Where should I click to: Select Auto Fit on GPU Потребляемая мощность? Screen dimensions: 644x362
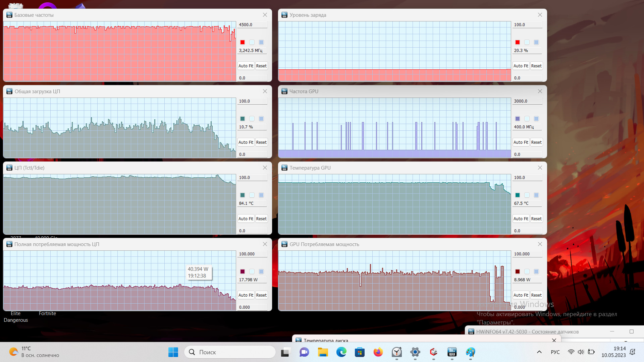click(x=521, y=295)
